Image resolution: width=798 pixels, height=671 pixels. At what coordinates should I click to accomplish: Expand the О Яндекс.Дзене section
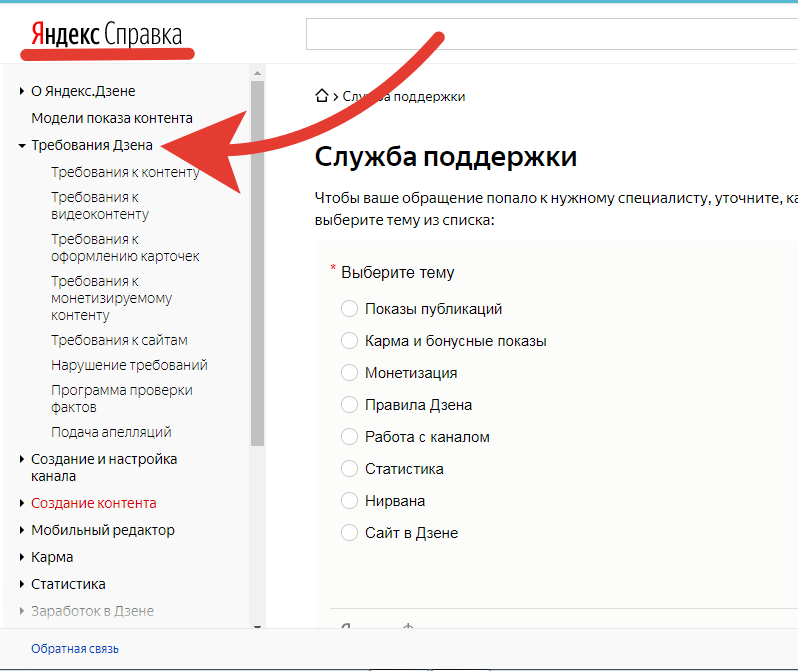coord(21,91)
